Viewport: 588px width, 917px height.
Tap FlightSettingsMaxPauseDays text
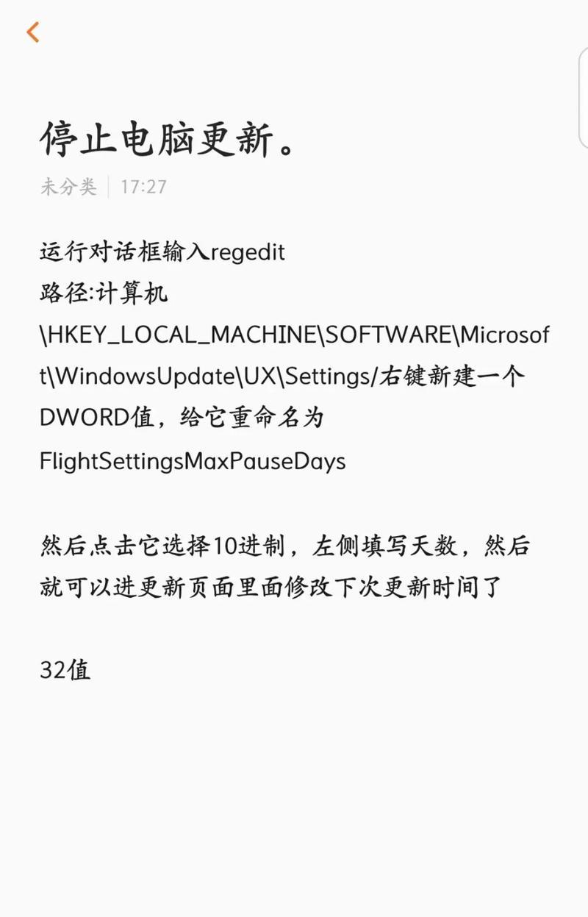(193, 462)
